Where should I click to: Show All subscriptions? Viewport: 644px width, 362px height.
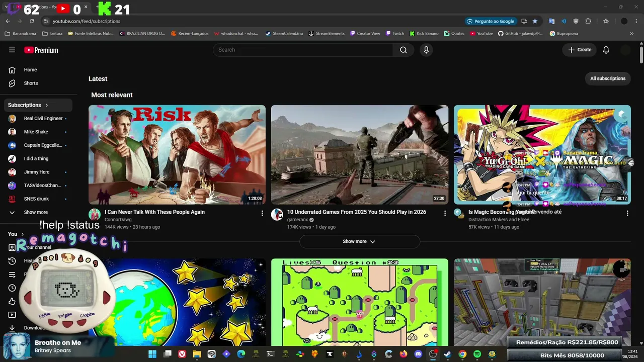tap(608, 78)
